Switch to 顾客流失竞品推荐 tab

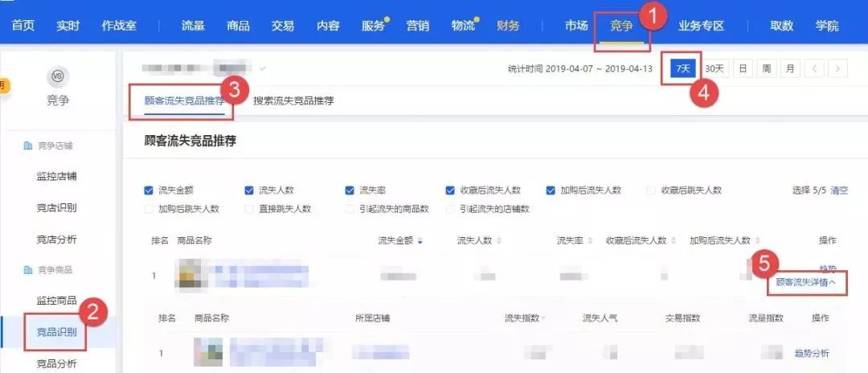click(184, 101)
